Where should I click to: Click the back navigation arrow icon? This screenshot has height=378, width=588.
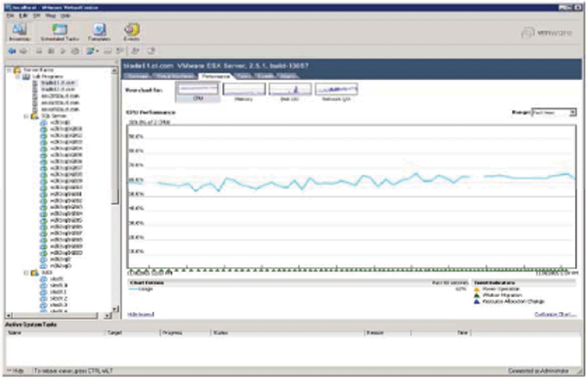click(10, 51)
